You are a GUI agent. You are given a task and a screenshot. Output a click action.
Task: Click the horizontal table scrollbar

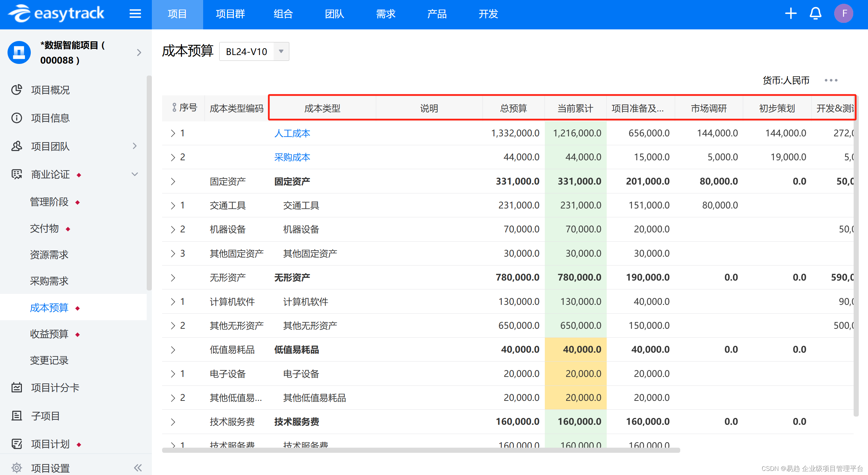click(x=421, y=450)
